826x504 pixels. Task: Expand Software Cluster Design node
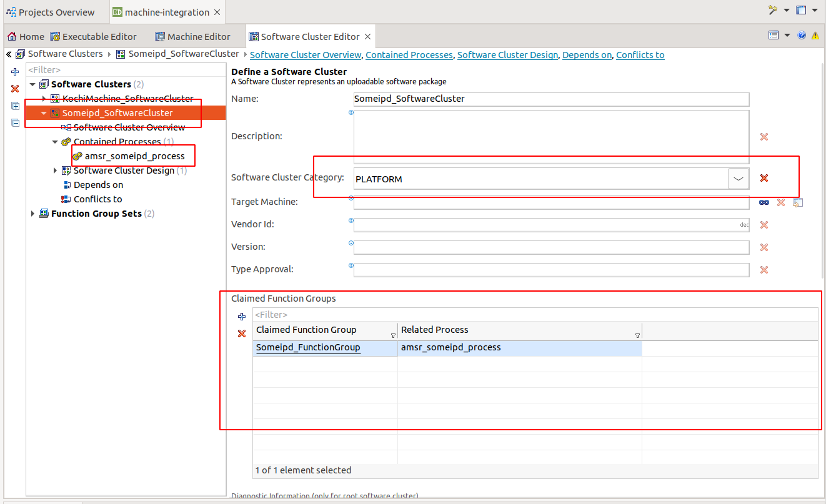point(55,170)
